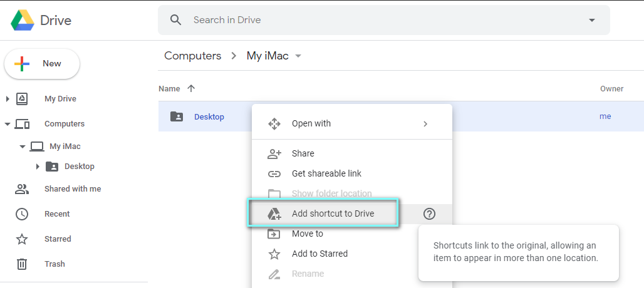Focus the Search in Drive field

click(x=383, y=20)
